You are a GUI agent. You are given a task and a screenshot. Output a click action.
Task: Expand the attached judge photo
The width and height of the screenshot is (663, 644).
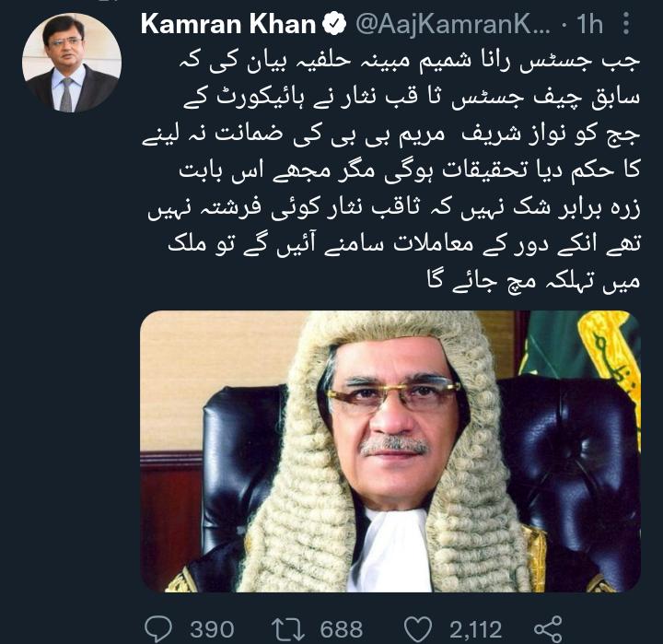pyautogui.click(x=390, y=451)
